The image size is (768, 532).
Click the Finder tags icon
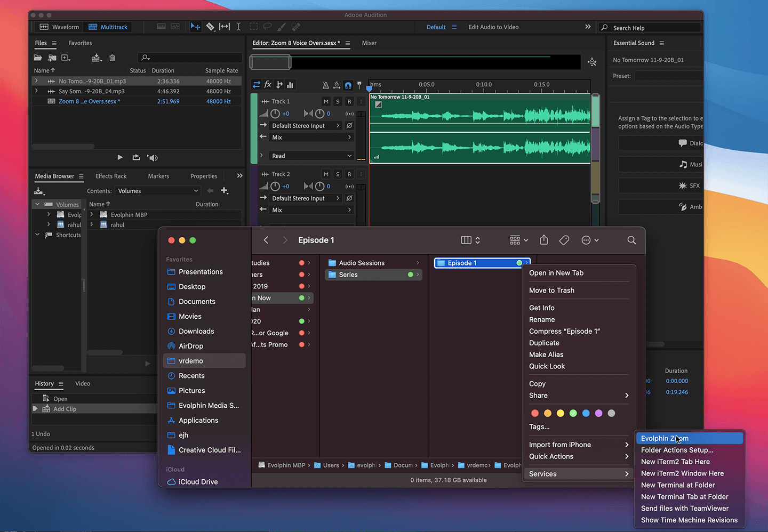click(564, 240)
